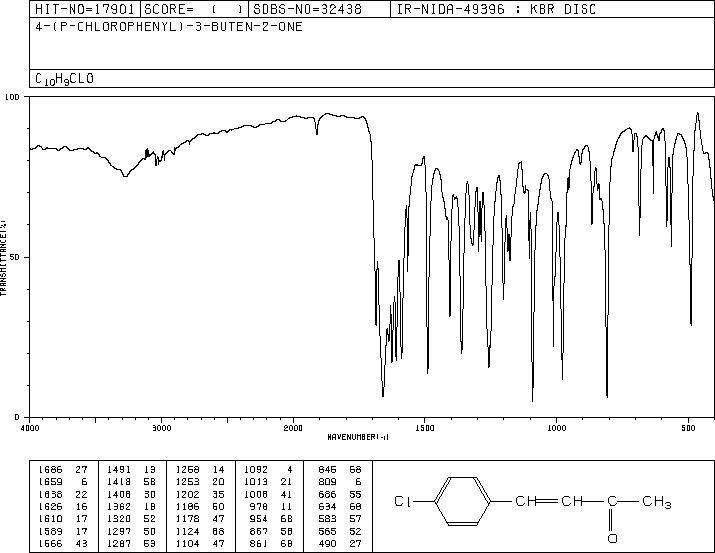Select peak table entry 1320
Image resolution: width=715 pixels, height=553 pixels.
point(131,519)
